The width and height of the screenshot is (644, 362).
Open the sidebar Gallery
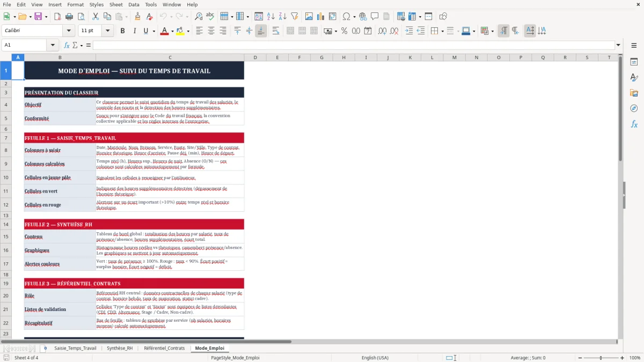634,93
